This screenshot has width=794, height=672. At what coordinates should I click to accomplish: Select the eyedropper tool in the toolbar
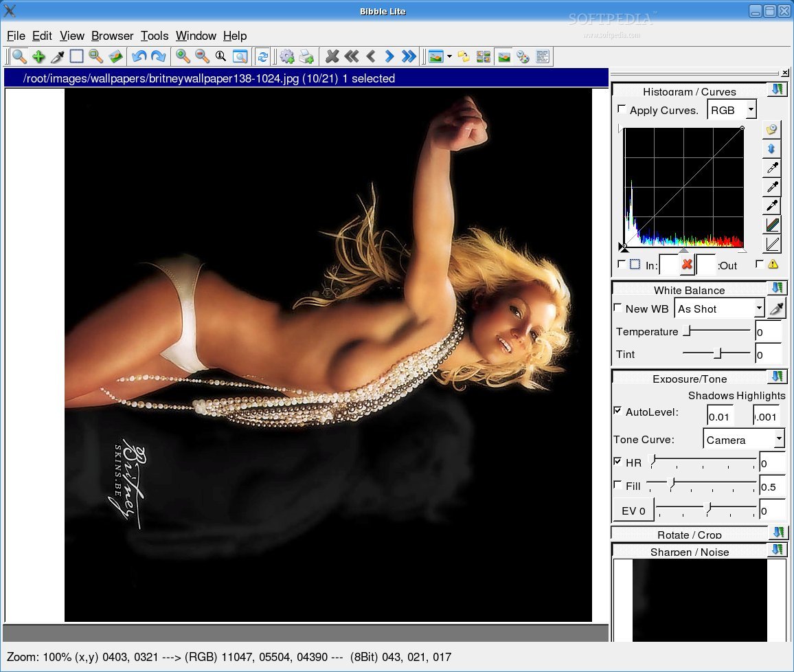click(x=57, y=56)
